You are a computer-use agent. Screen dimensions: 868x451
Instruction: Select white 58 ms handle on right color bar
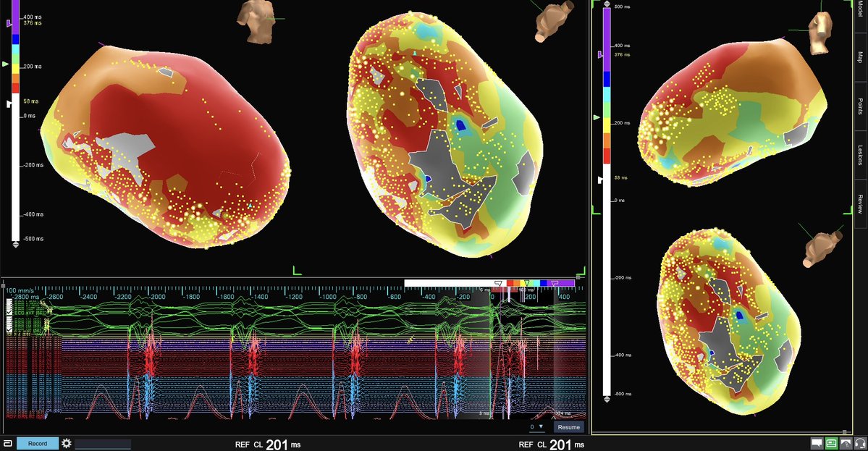pyautogui.click(x=601, y=180)
